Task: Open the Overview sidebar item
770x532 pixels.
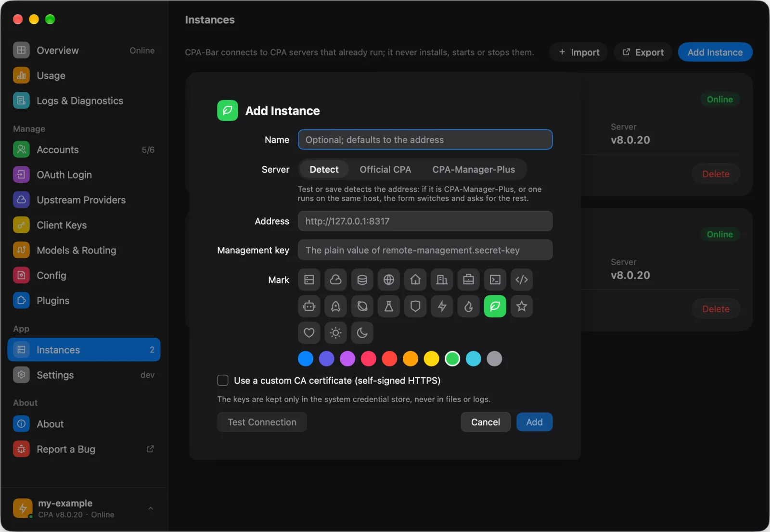Action: click(x=84, y=51)
